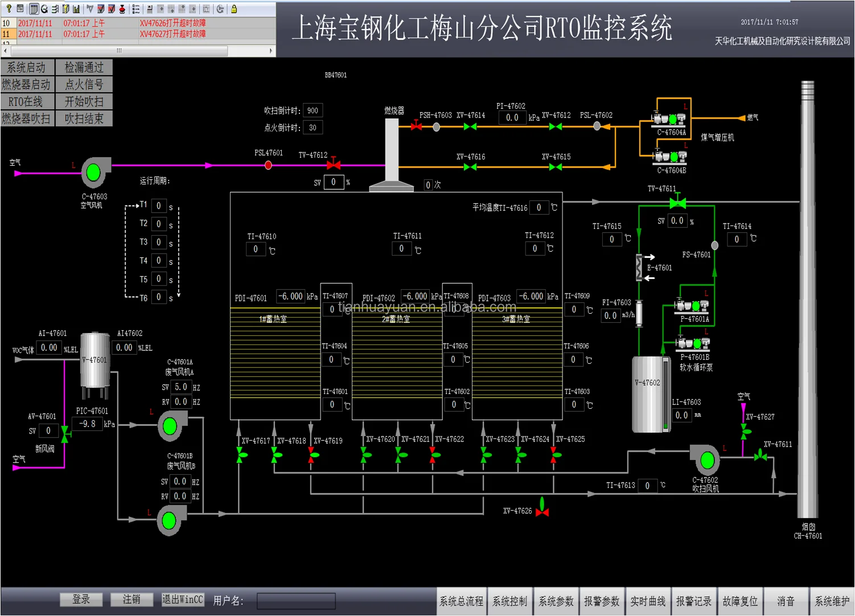Image resolution: width=855 pixels, height=616 pixels.
Task: Click the yellow padlock icon in alarm toolbar
Action: (233, 9)
